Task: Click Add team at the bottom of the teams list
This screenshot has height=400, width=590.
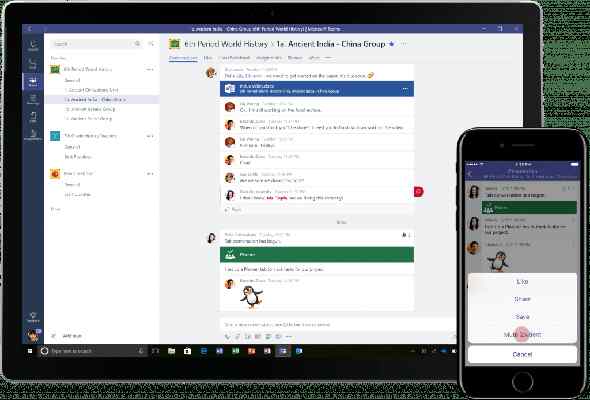Action: (x=67, y=336)
